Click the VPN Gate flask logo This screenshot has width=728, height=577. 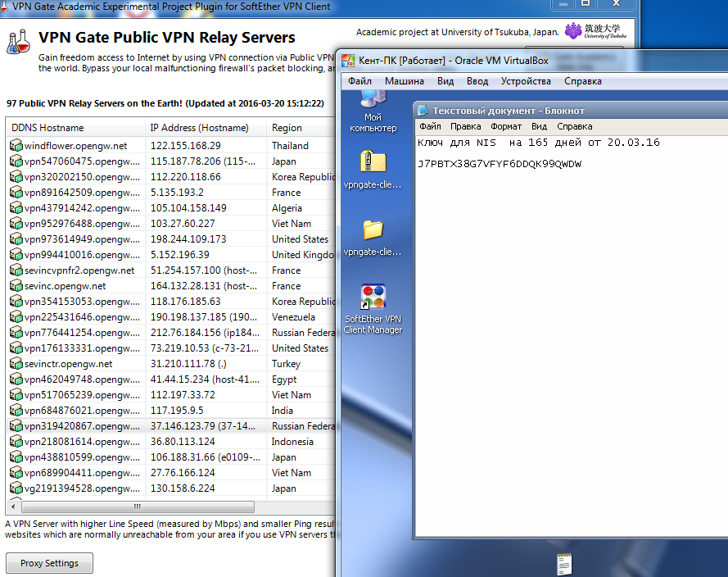18,42
